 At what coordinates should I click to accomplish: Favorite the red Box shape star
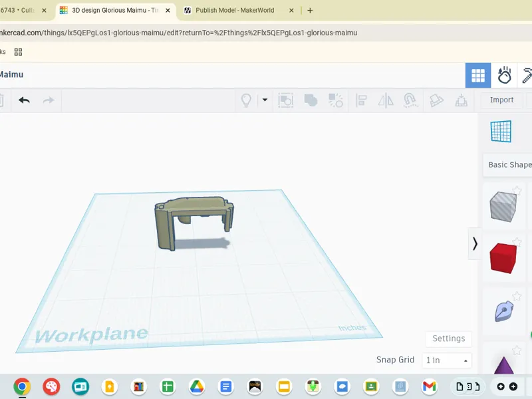(517, 241)
